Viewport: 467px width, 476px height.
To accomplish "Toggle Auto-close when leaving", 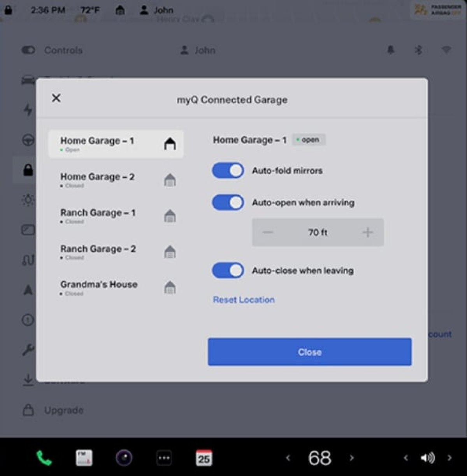I will pos(228,270).
